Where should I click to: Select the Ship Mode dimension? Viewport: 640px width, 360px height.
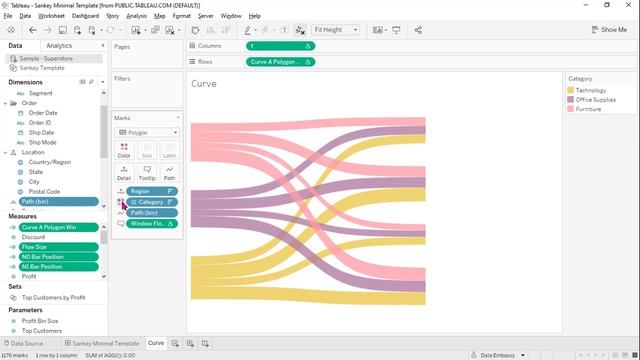(42, 142)
